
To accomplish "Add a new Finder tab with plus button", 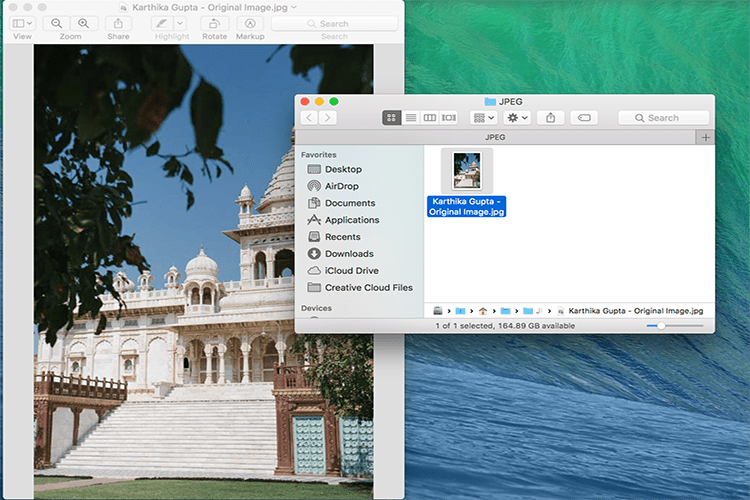I will [x=706, y=137].
